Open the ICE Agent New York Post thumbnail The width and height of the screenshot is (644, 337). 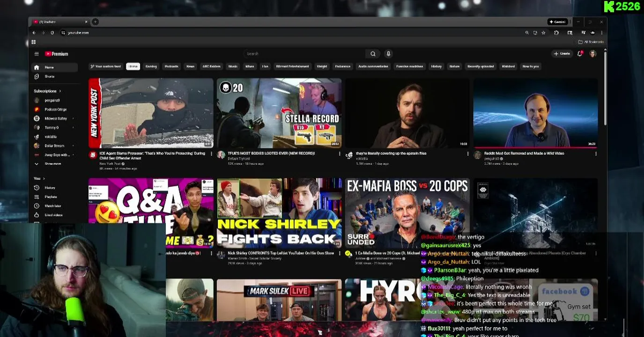coord(151,113)
